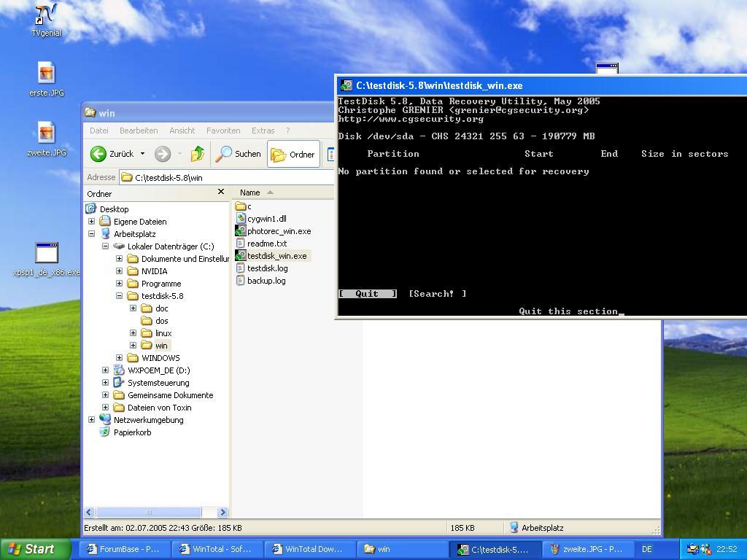Select cygwin1.dll in the file list
Viewport: 747px width, 560px height.
[x=261, y=219]
